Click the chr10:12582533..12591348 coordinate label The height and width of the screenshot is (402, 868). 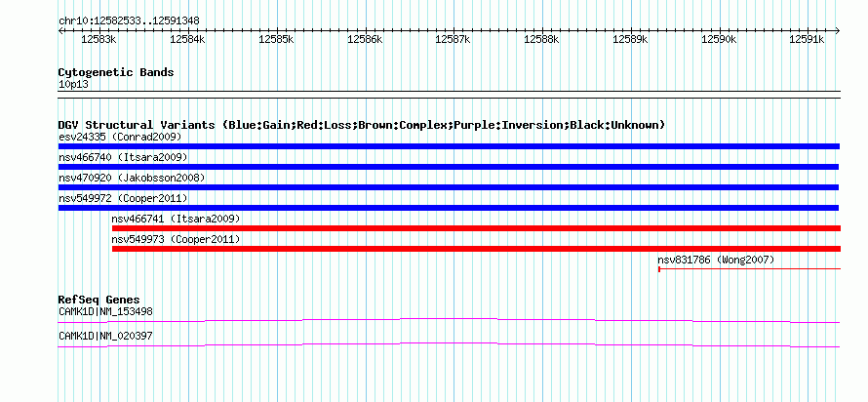[x=129, y=21]
